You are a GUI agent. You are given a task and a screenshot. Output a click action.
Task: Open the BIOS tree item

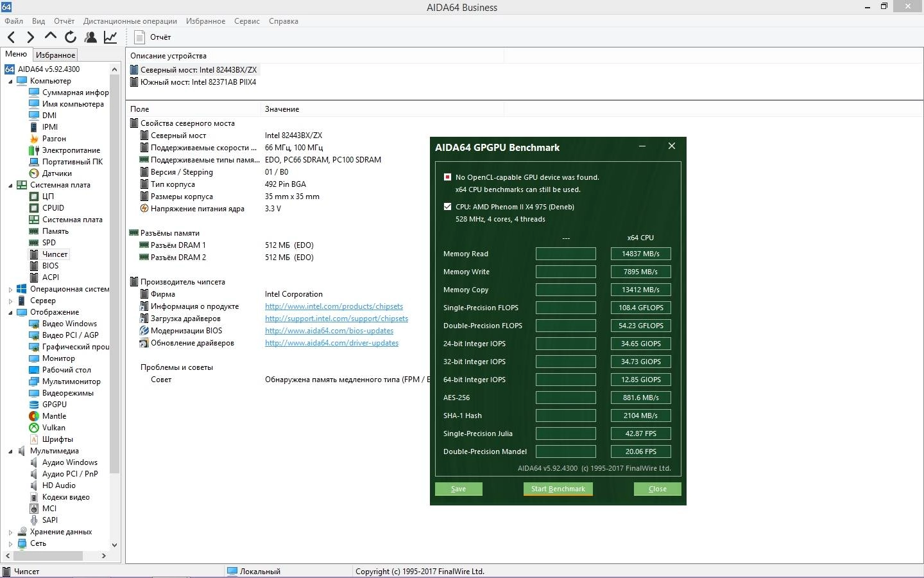tap(50, 266)
